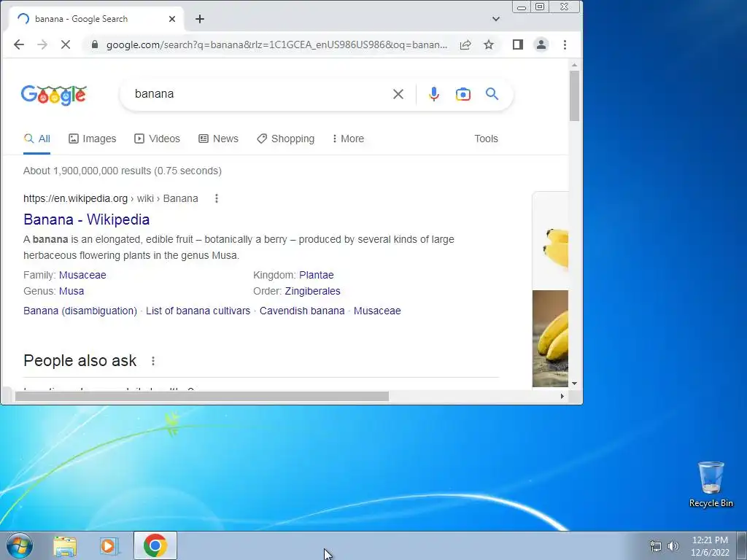747x560 pixels.
Task: Open a new tab with the plus button
Action: point(200,19)
